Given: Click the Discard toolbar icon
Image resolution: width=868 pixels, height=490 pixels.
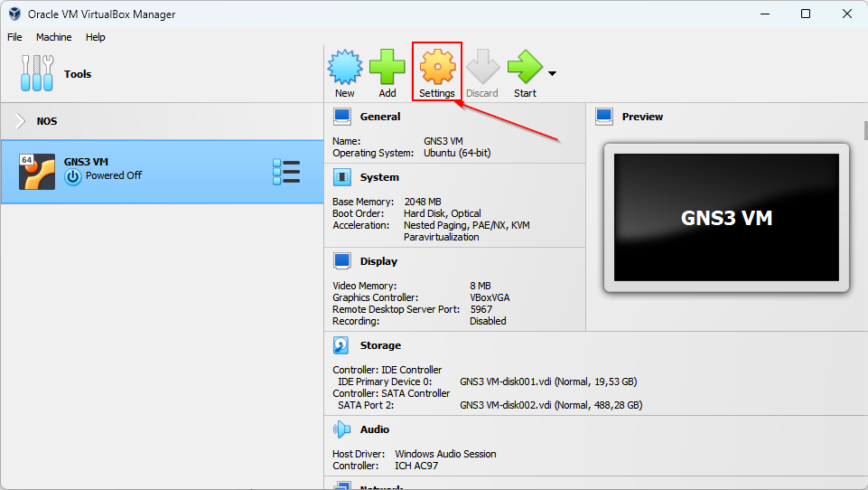Looking at the screenshot, I should point(482,69).
